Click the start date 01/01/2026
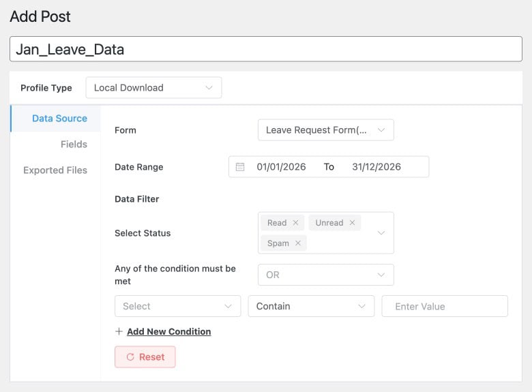Screen dimensions: 532x392 (x=281, y=167)
